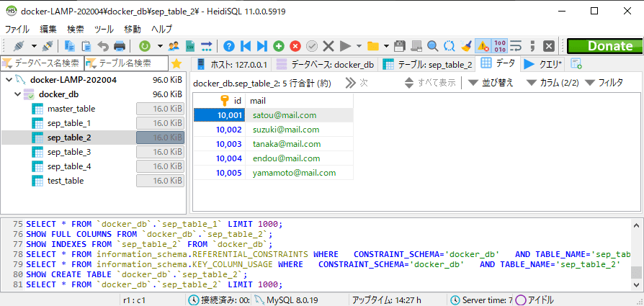The height and width of the screenshot is (306, 644).
Task: Switch to the クエリ* tab
Action: coord(544,65)
